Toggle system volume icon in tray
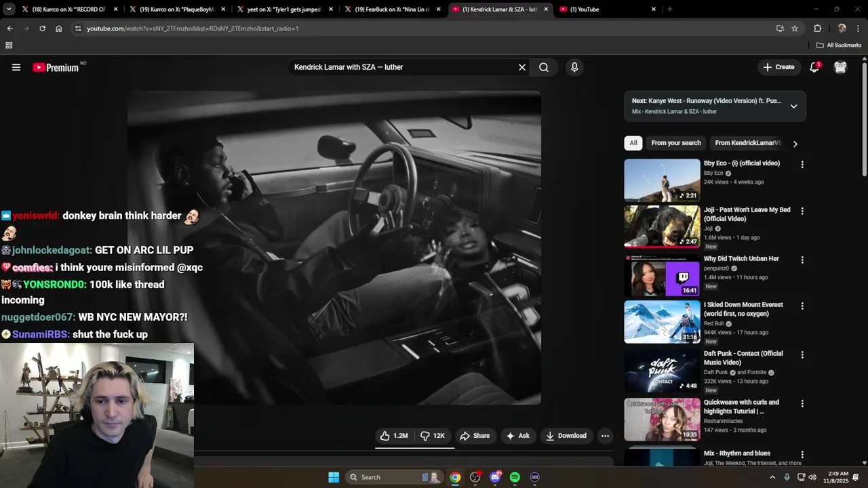The width and height of the screenshot is (868, 488). [x=812, y=477]
